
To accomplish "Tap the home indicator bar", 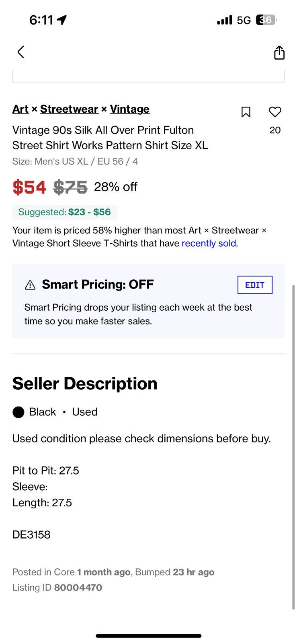I will (x=149, y=636).
